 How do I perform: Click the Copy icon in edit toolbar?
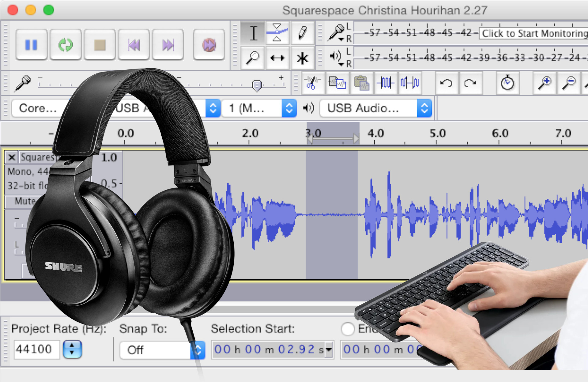pyautogui.click(x=337, y=83)
